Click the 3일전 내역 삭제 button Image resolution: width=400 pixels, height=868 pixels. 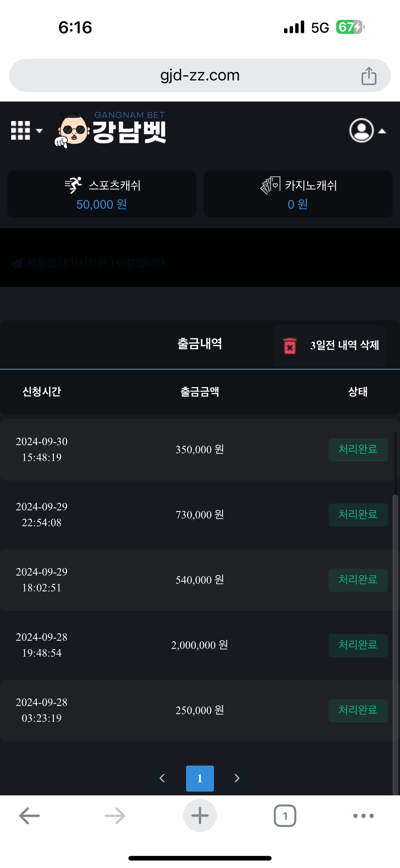tap(344, 346)
